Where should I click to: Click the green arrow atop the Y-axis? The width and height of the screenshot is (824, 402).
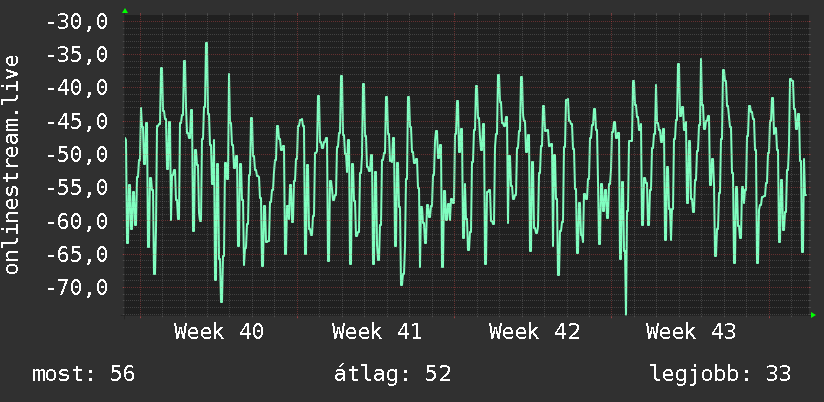(x=125, y=11)
